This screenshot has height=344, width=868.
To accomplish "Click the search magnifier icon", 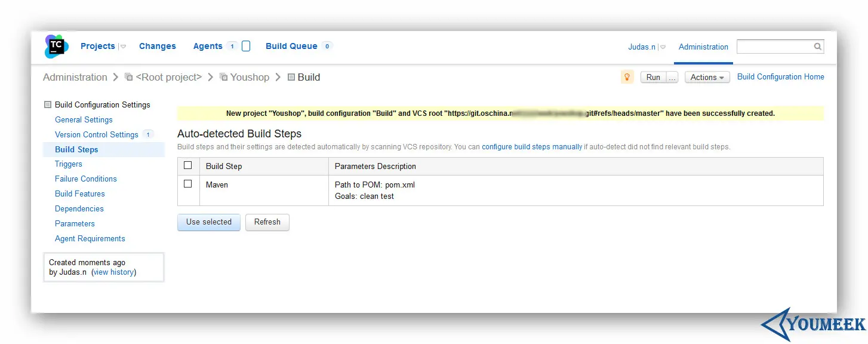I will [817, 47].
